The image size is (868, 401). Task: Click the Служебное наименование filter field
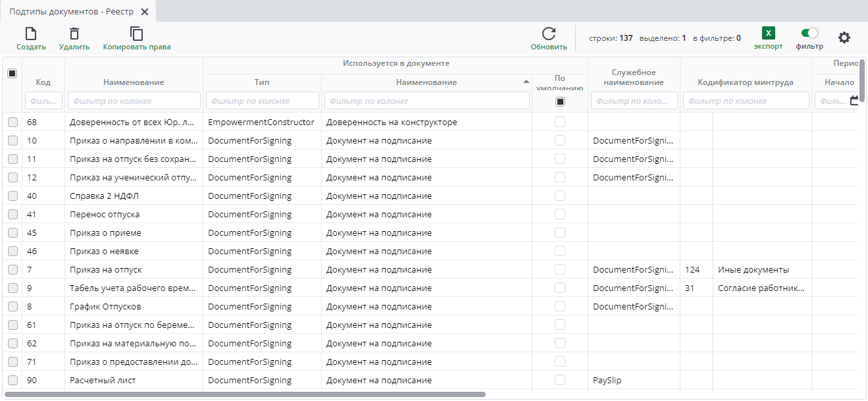[634, 101]
